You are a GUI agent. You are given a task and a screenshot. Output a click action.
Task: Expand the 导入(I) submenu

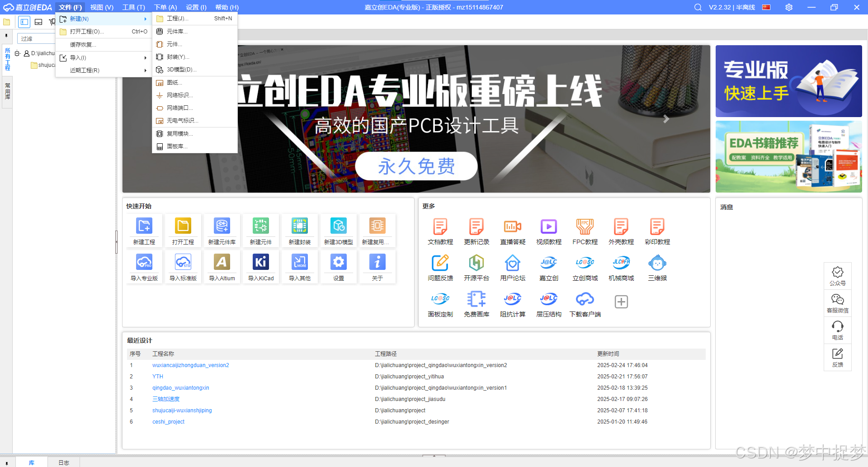[x=103, y=58]
